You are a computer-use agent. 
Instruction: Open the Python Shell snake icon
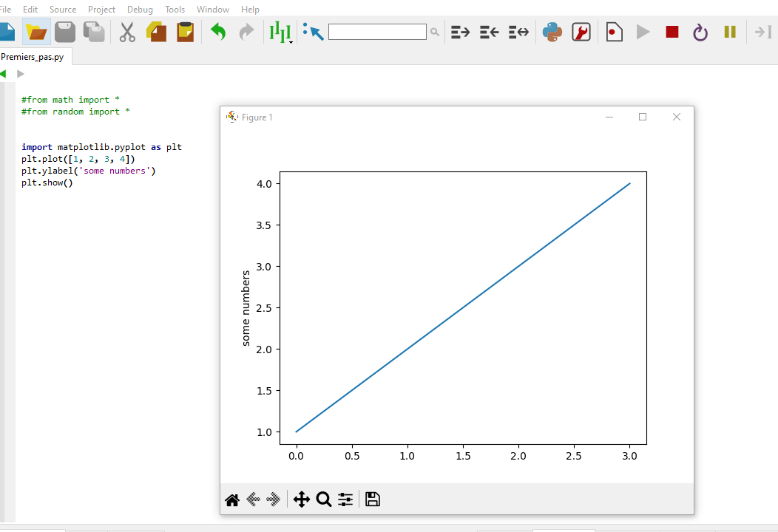(x=552, y=32)
